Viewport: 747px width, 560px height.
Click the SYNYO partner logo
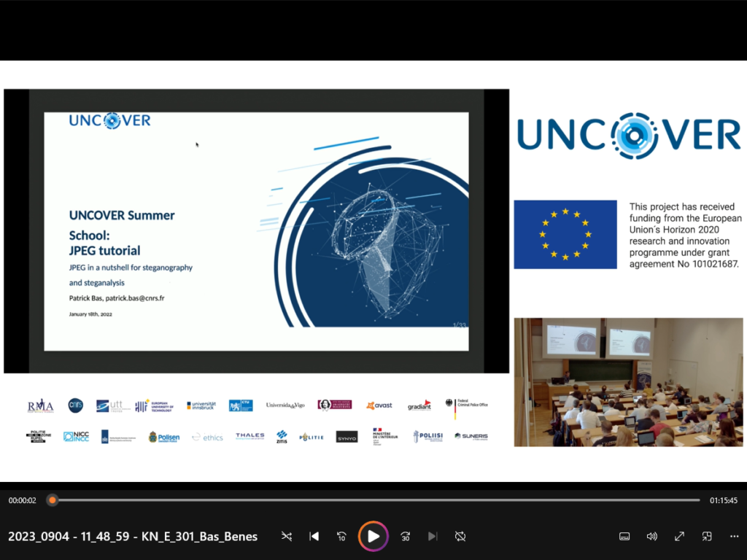347,437
